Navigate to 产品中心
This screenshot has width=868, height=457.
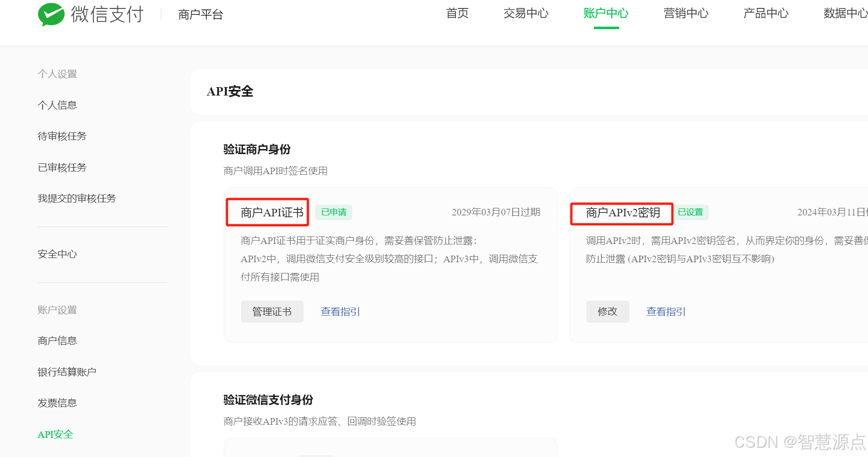(x=765, y=14)
